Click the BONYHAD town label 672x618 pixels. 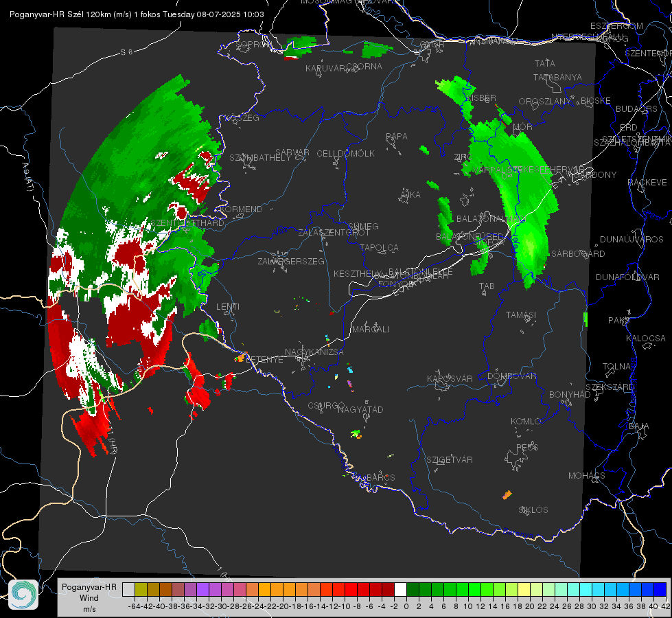570,395
